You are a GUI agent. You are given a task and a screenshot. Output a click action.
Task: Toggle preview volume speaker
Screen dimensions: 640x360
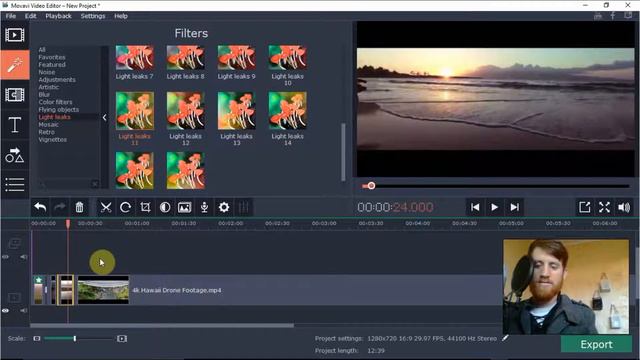tap(624, 207)
